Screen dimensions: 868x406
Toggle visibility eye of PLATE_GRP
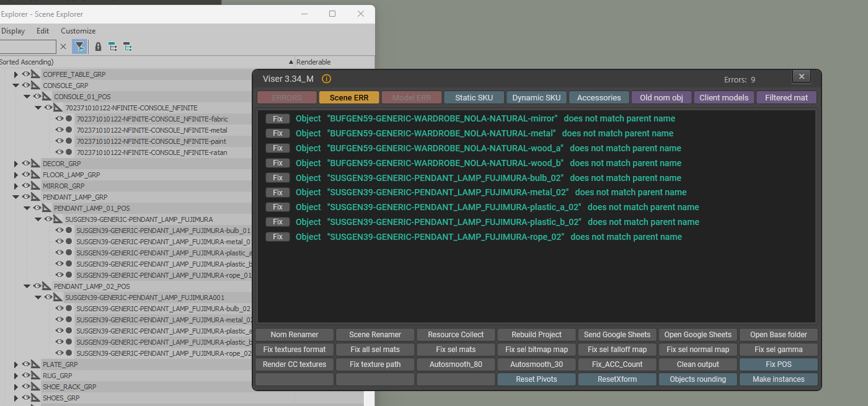click(26, 364)
